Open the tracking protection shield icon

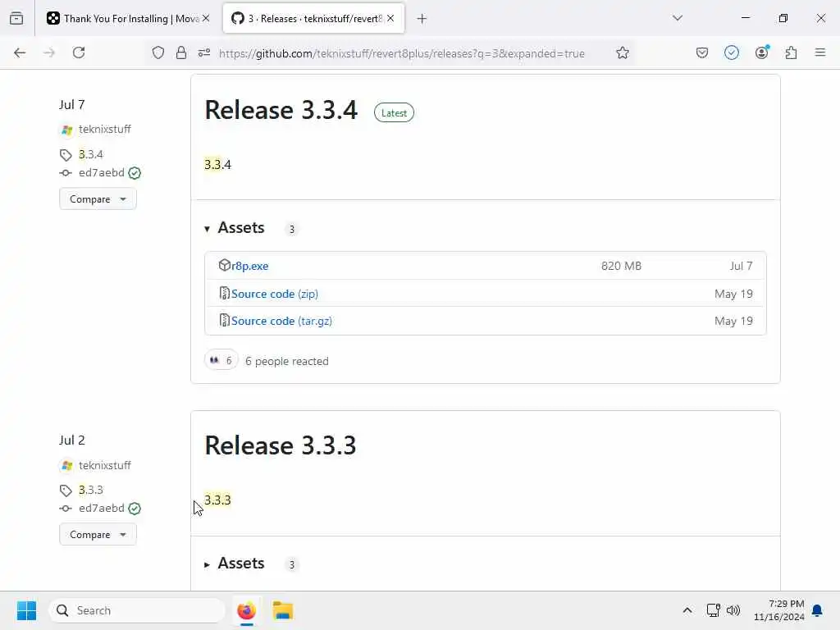point(158,52)
